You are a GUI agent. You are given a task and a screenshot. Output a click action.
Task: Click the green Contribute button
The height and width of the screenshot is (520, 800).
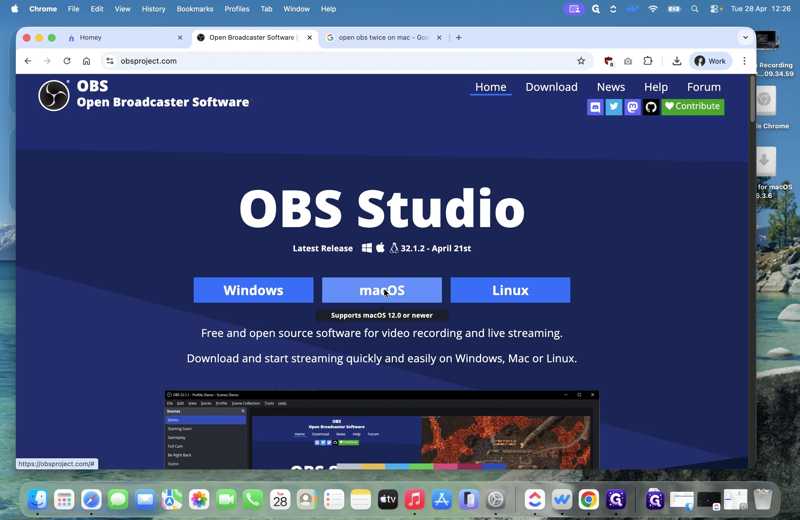coord(692,107)
